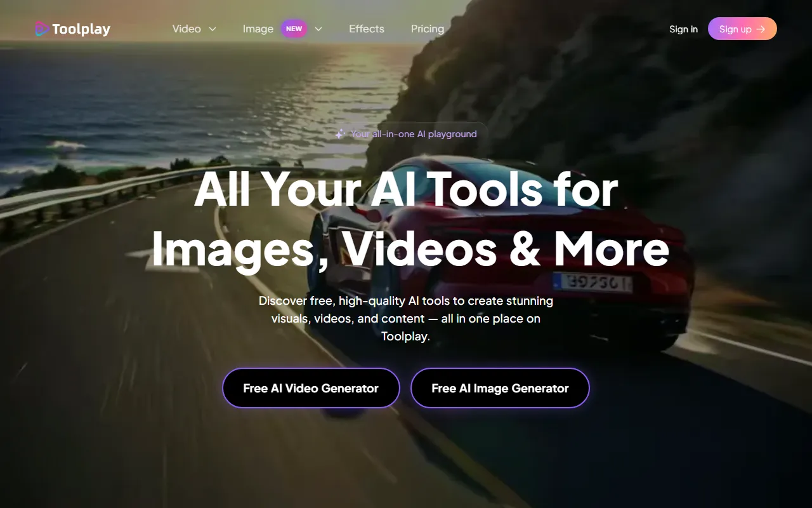Click the Toolplay wordmark text
812x508 pixels.
coord(81,29)
